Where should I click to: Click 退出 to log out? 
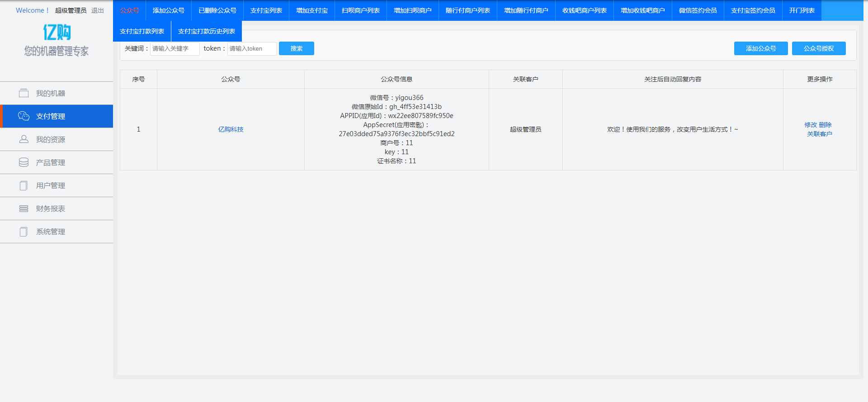(98, 10)
